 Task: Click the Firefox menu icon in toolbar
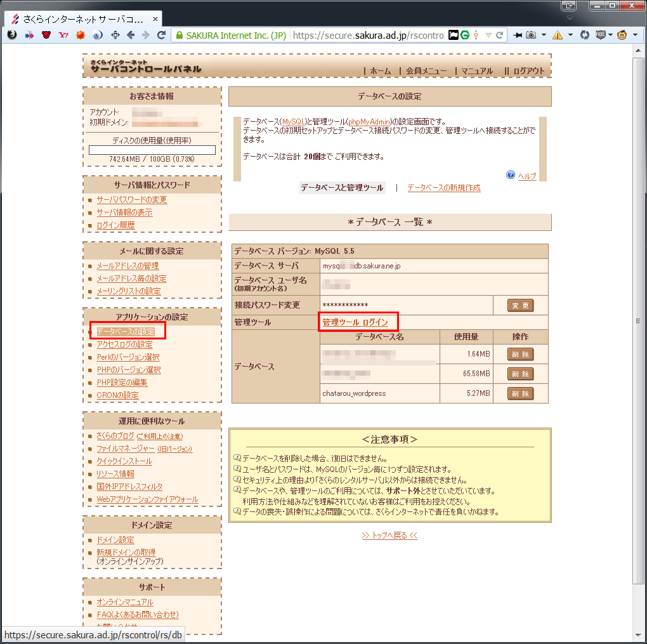(x=12, y=35)
